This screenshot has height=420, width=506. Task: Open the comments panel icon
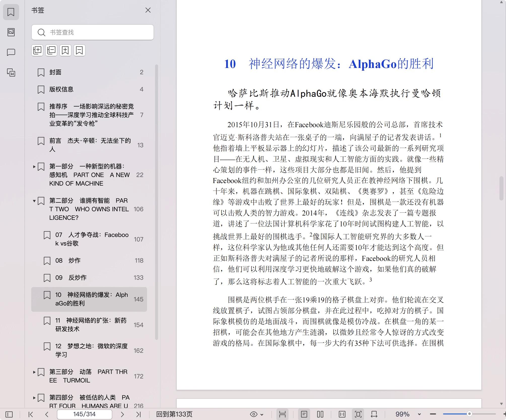click(x=11, y=52)
